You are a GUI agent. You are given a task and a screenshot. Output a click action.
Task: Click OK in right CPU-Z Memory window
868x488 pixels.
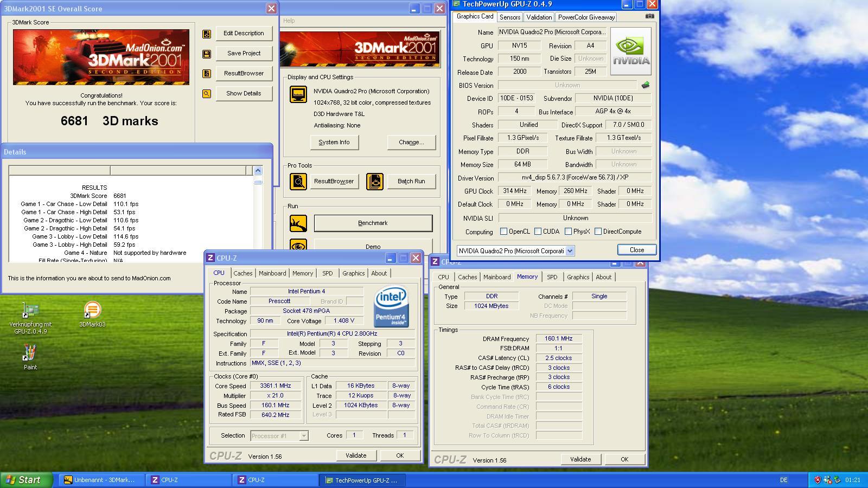pos(624,460)
